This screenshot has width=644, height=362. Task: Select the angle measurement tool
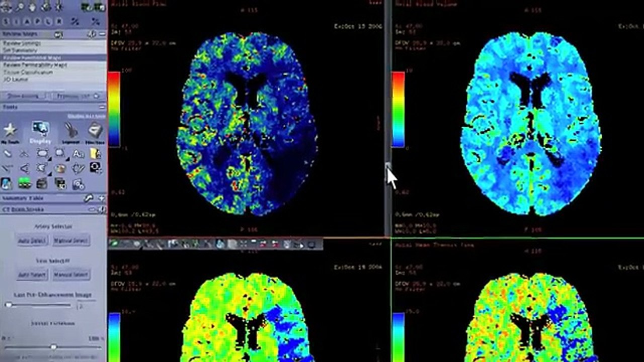tap(24, 168)
